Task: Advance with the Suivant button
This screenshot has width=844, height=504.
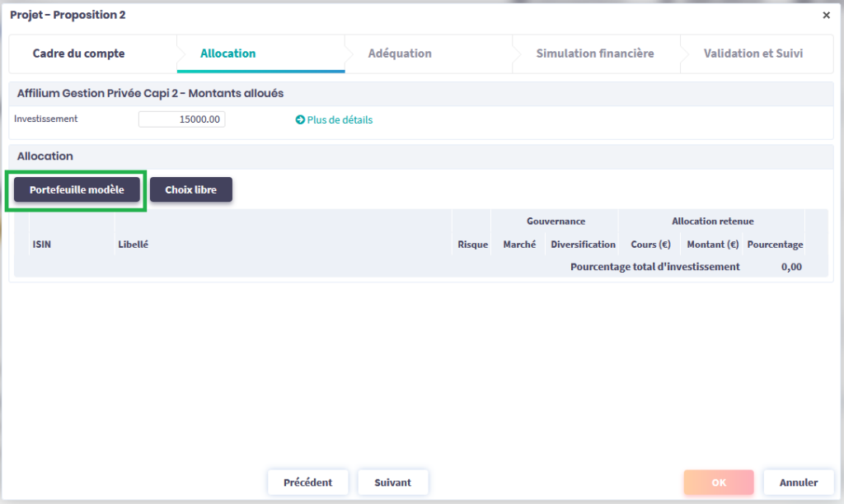Action: pyautogui.click(x=392, y=483)
